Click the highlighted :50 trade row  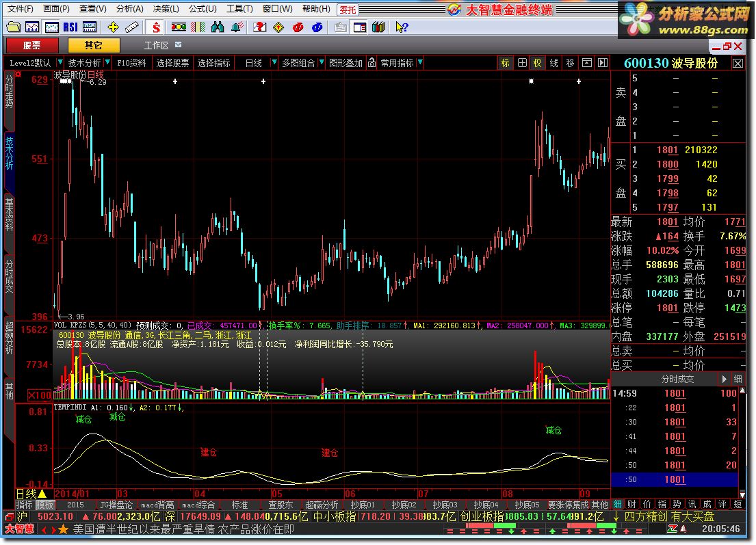tap(674, 479)
